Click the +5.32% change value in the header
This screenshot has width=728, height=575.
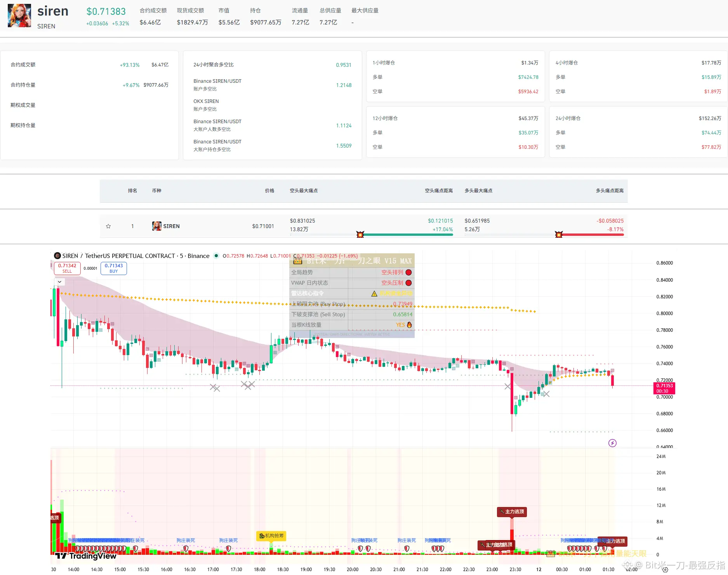[x=120, y=23]
